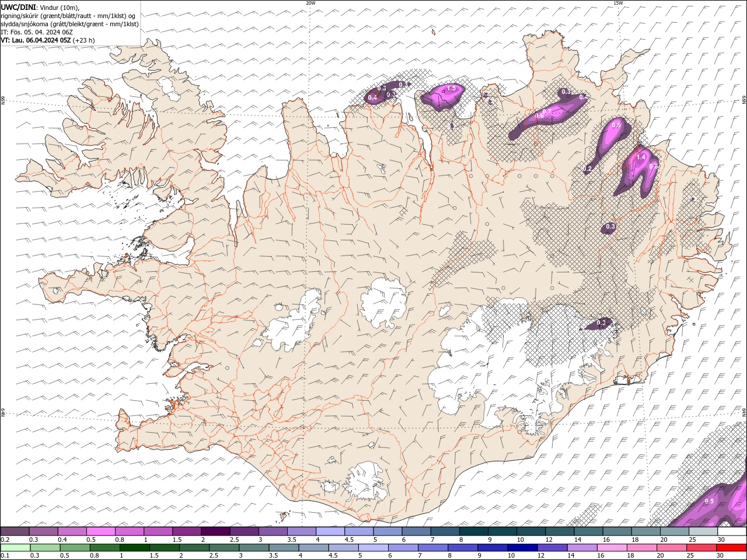Click the '0.6' snowfall value on the map
The height and width of the screenshot is (560, 747).
click(540, 116)
